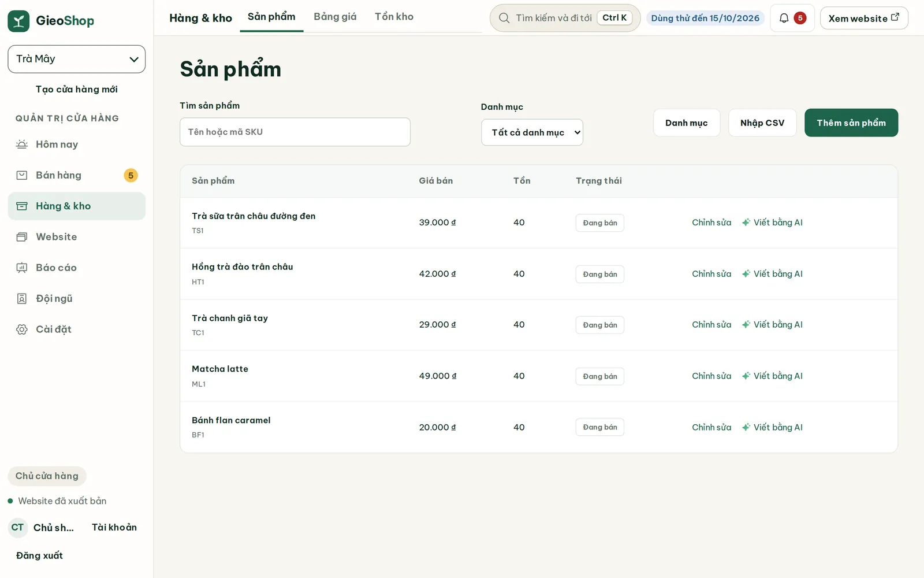Image resolution: width=924 pixels, height=578 pixels.
Task: Click the Website sidebar icon
Action: (22, 237)
